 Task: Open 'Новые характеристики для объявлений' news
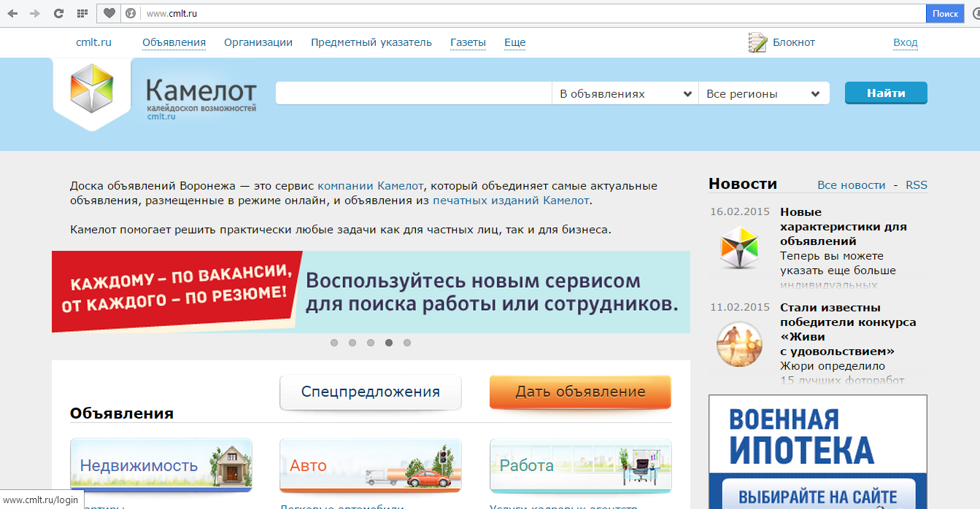(x=844, y=227)
